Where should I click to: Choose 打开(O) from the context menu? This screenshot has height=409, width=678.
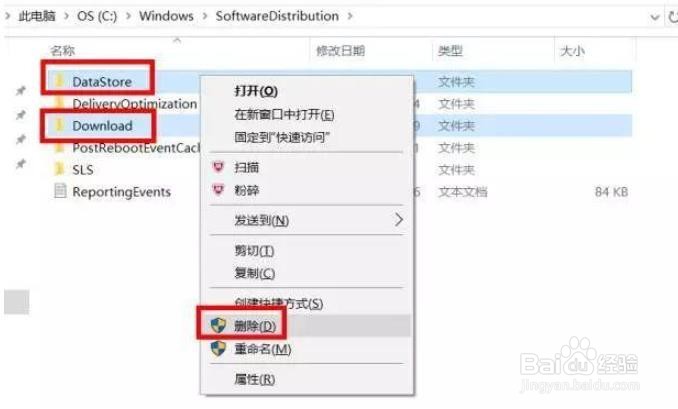click(x=256, y=91)
